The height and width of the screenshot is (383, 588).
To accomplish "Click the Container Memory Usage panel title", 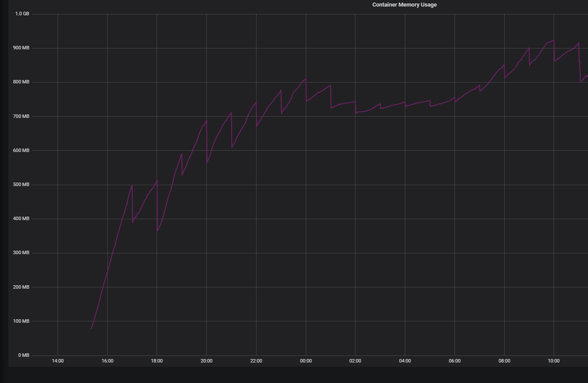I will coord(404,4).
